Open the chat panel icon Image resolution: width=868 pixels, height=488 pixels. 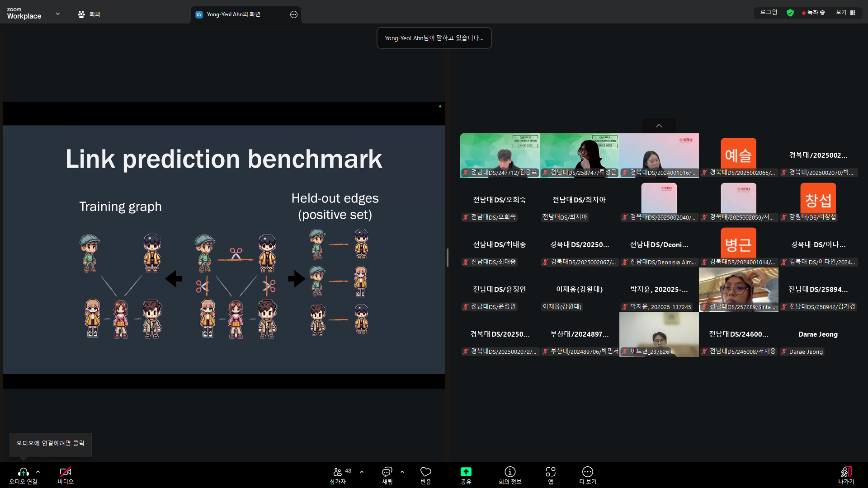(387, 472)
